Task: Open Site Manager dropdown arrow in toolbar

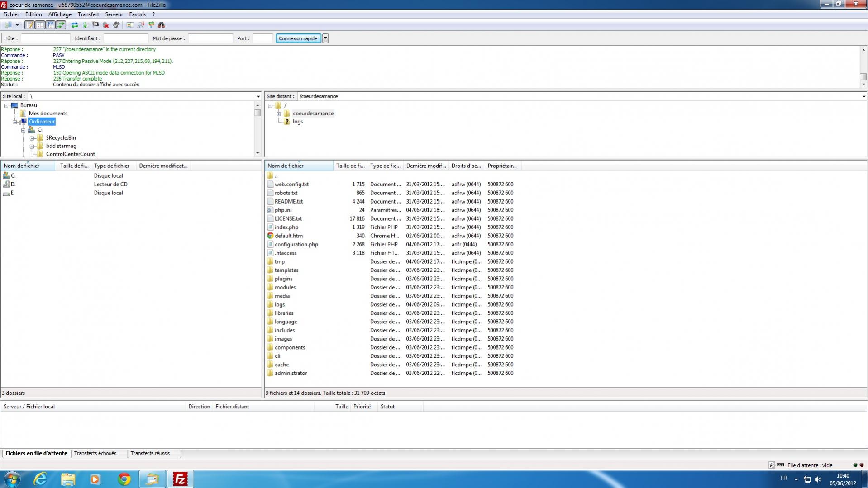Action: click(x=17, y=25)
